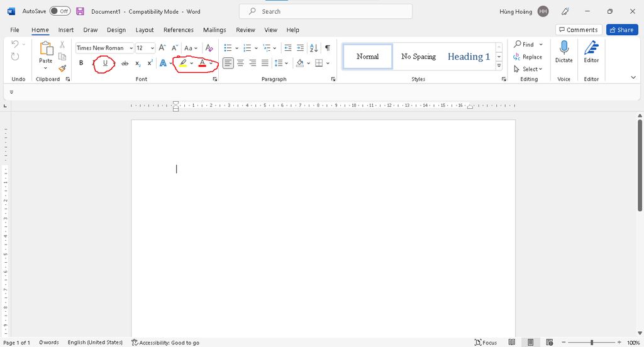The height and width of the screenshot is (347, 644).
Task: Apply the red font color
Action: 202,63
